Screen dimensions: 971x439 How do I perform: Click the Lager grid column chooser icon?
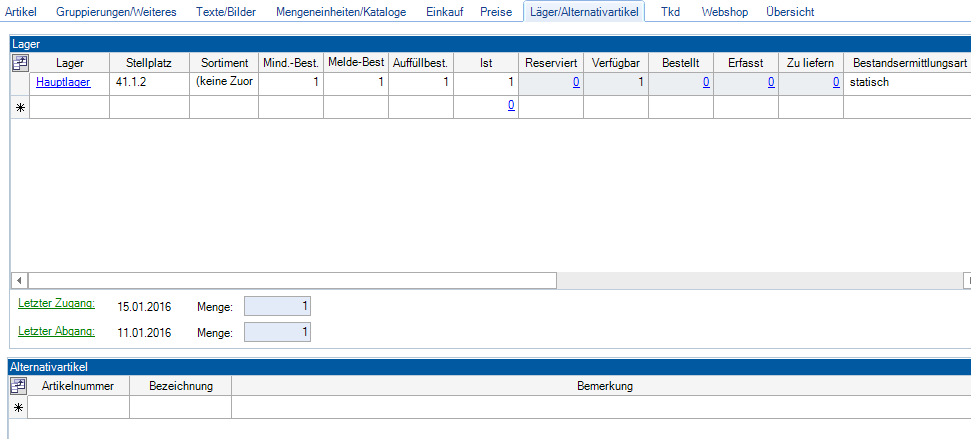click(20, 63)
